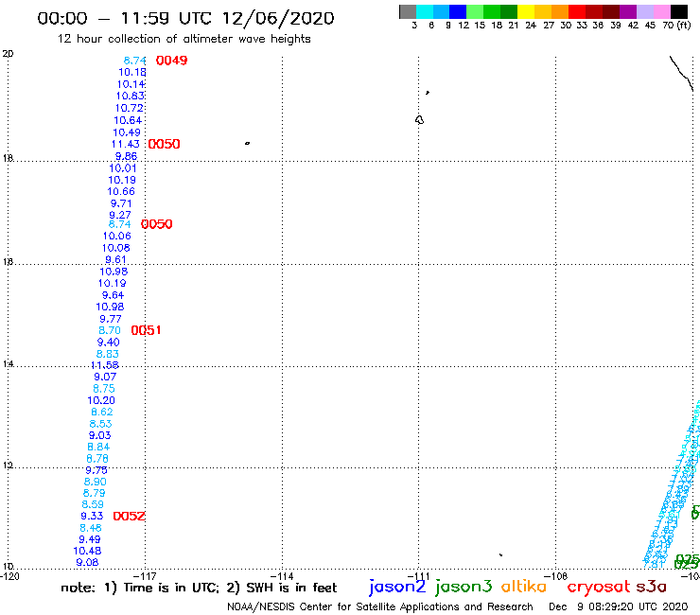Click the "Dec 9 08:29:20 UTC 2020" timestamp

tap(619, 607)
